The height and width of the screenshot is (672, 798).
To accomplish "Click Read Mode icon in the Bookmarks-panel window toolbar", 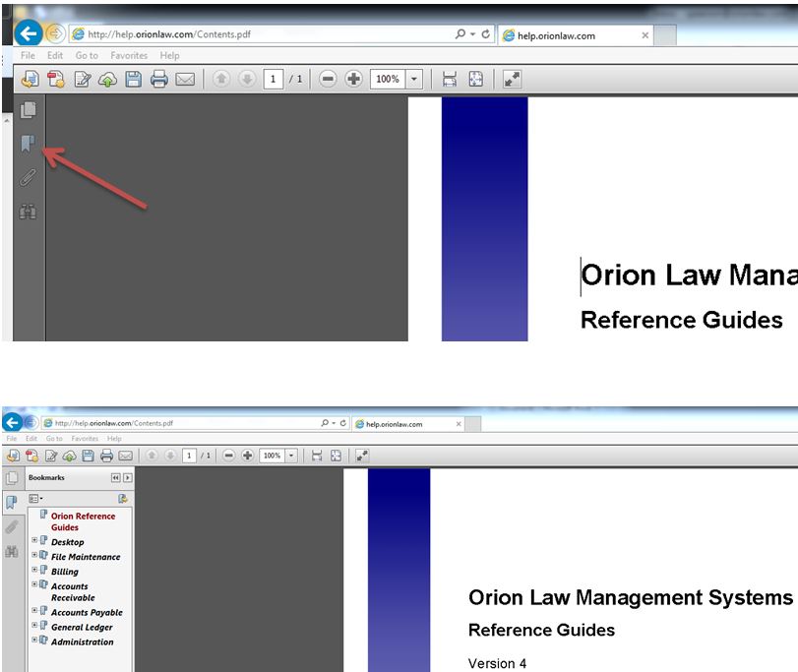I will point(362,456).
